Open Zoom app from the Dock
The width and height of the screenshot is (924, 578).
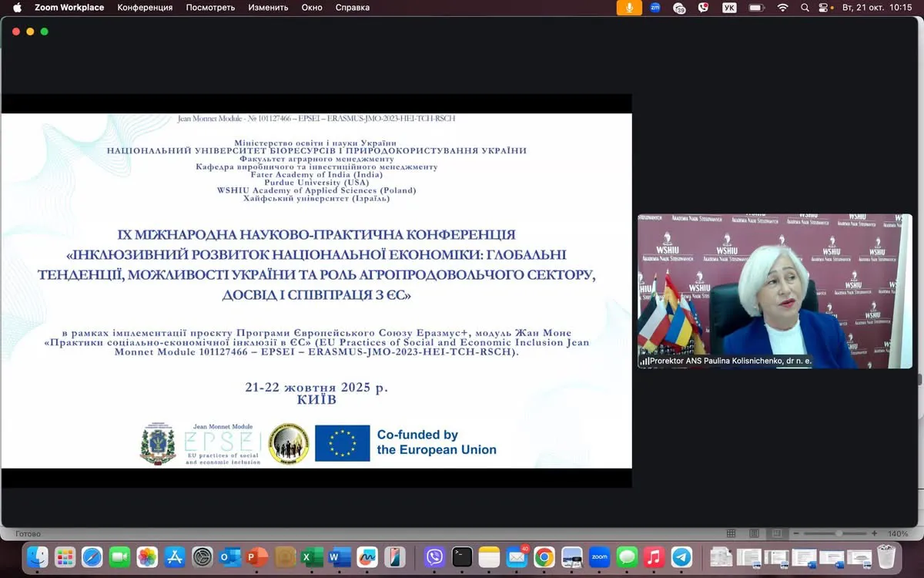[599, 556]
